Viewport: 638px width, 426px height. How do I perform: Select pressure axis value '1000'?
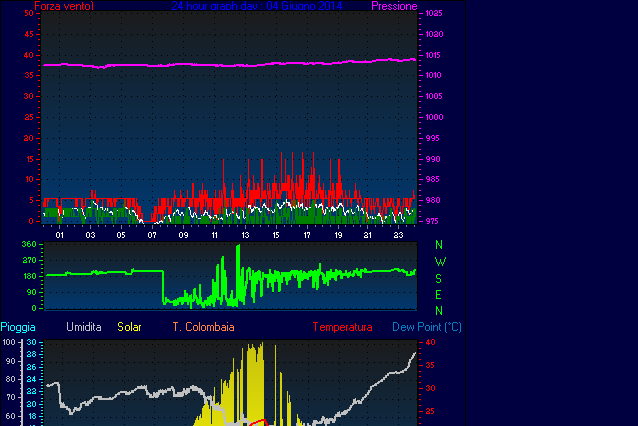435,117
